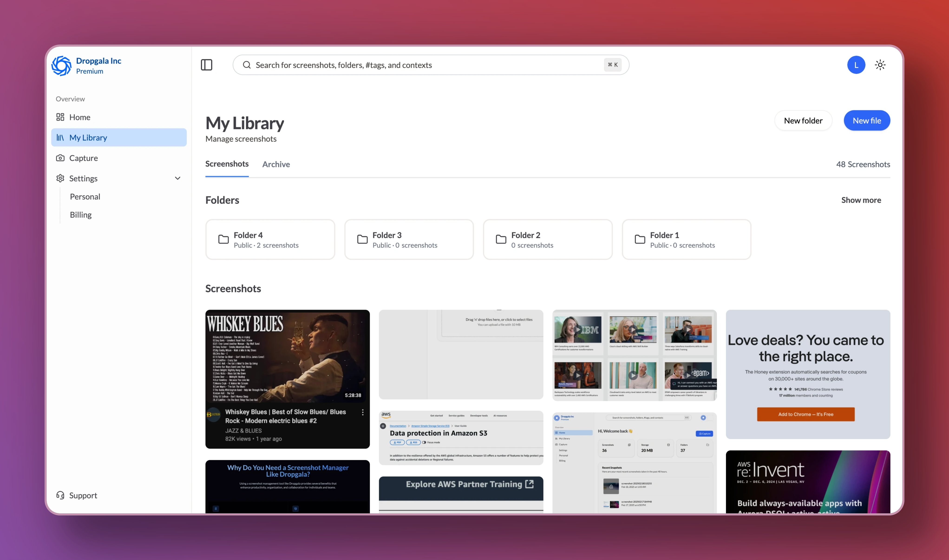Click the New folder button

point(803,121)
